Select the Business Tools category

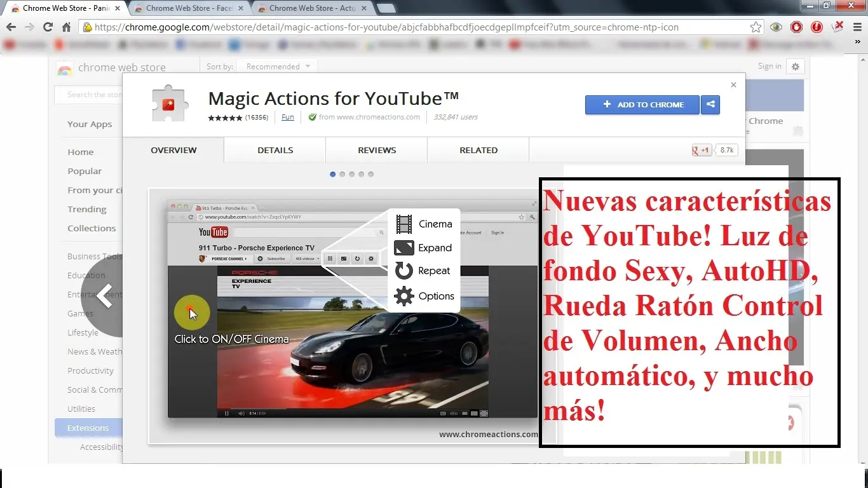(x=95, y=256)
